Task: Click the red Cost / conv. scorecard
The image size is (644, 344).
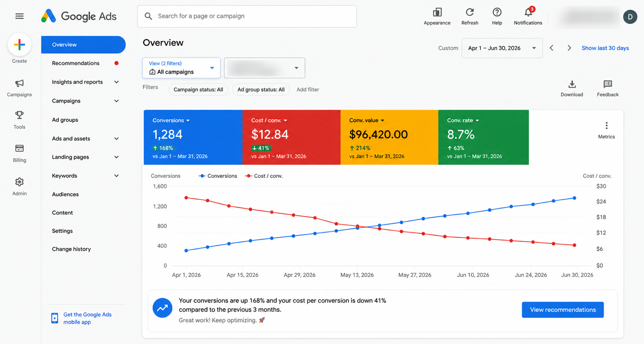Action: tap(291, 137)
